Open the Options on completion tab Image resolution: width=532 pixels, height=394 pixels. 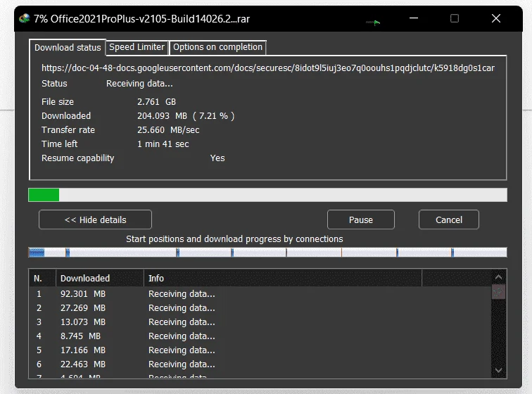[x=217, y=47]
